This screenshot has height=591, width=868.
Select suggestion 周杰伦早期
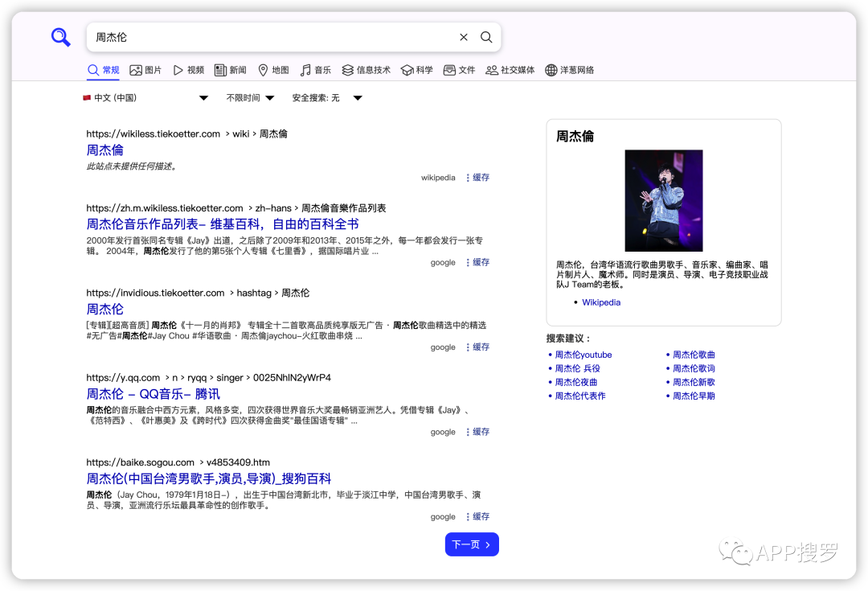pyautogui.click(x=694, y=396)
